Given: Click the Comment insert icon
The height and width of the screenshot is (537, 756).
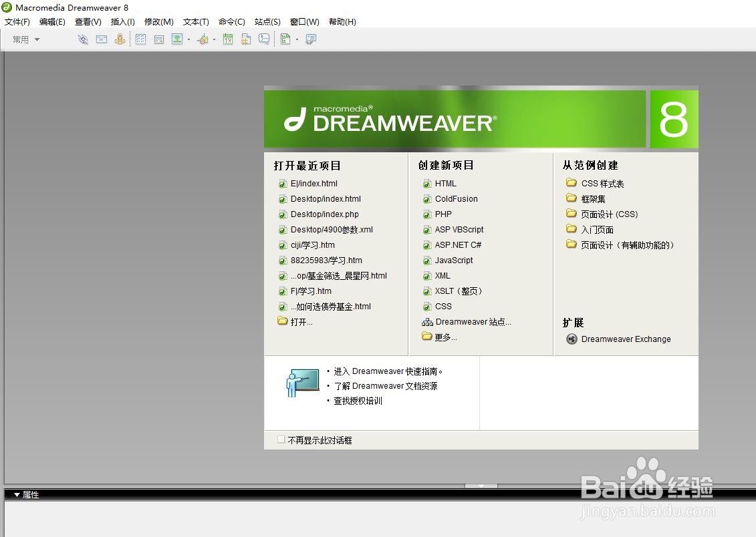Looking at the screenshot, I should (x=264, y=39).
